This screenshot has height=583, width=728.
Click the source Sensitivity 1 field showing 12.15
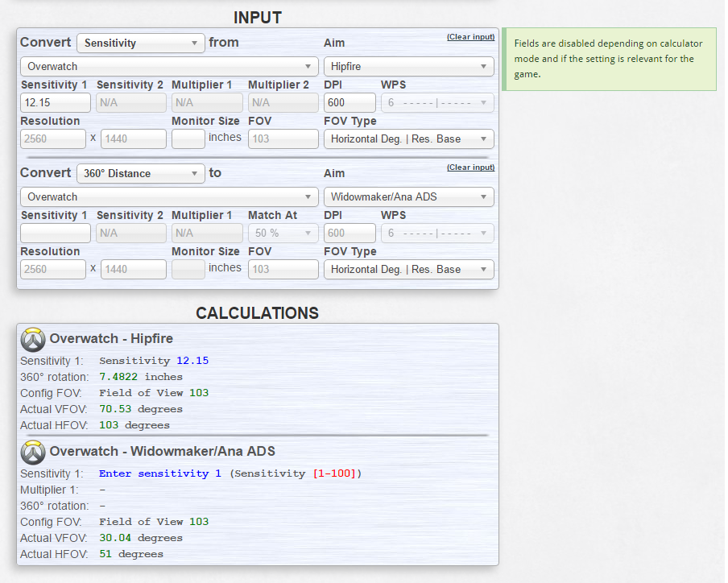56,102
